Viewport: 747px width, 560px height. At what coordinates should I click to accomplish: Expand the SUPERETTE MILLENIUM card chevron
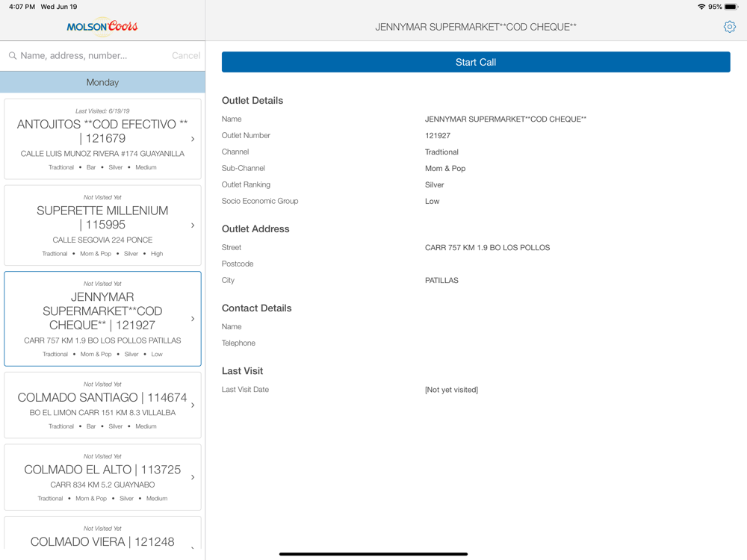click(193, 225)
